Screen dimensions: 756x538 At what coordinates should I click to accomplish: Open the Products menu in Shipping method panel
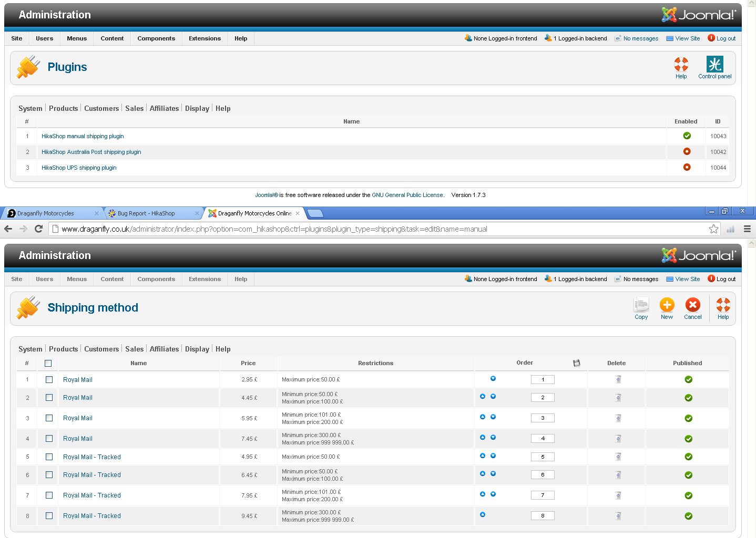63,349
